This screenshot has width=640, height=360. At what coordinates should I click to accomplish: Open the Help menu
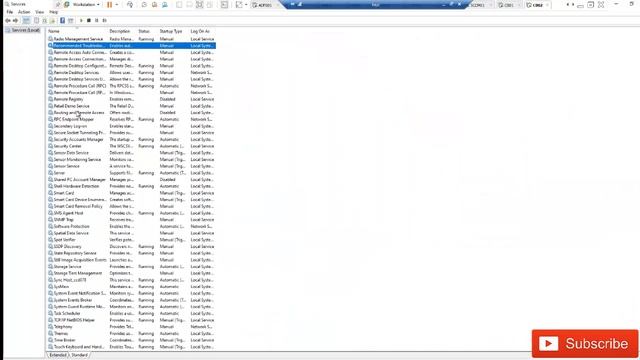[x=53, y=12]
